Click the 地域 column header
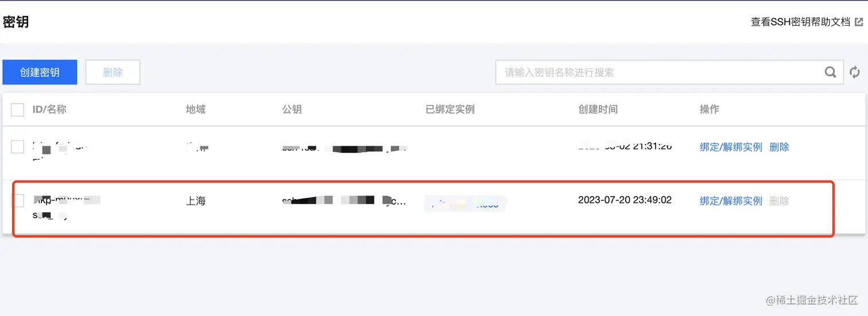 [196, 109]
